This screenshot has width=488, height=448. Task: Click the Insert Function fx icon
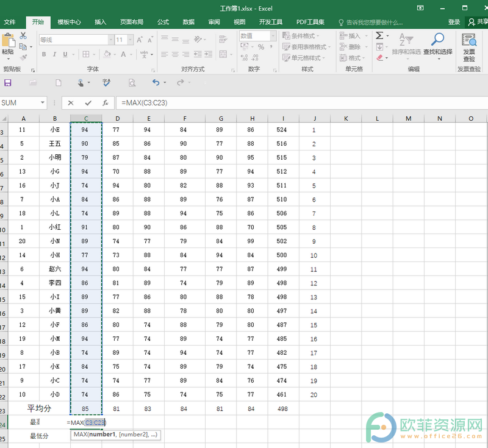[x=106, y=103]
